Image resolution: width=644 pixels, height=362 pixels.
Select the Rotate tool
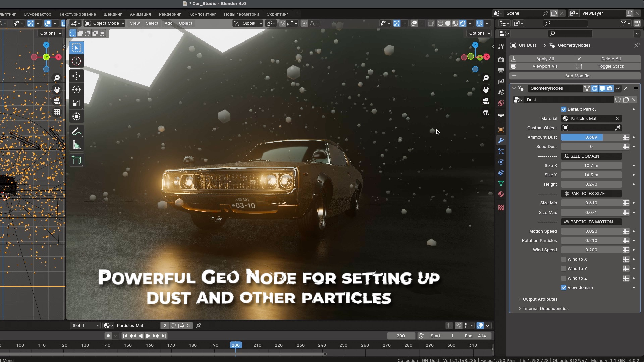pos(76,89)
